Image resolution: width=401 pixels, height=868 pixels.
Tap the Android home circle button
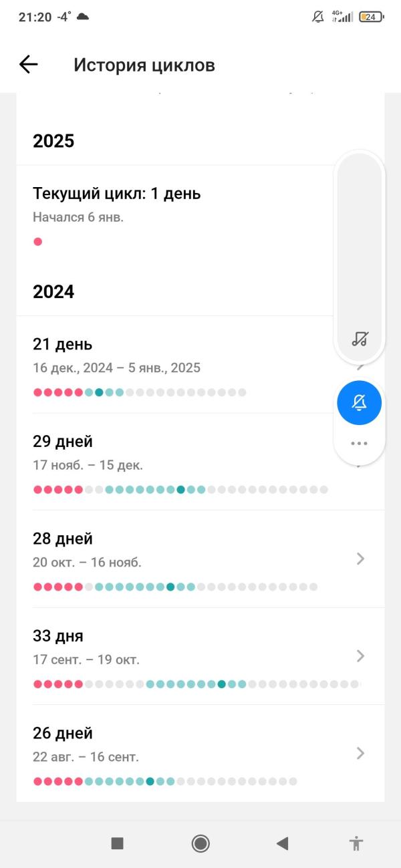click(200, 843)
